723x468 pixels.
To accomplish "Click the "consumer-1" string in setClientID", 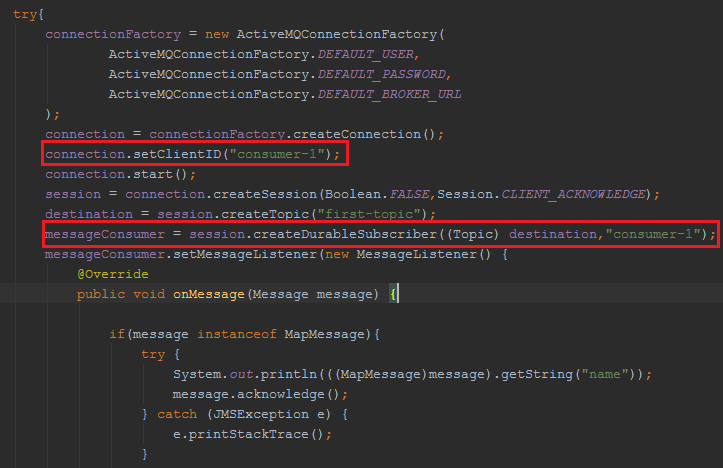I will (278, 154).
